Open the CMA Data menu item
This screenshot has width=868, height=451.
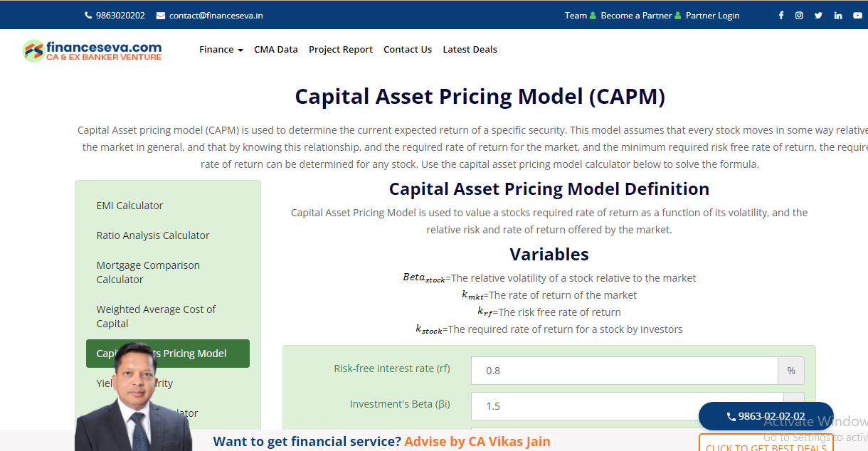275,50
